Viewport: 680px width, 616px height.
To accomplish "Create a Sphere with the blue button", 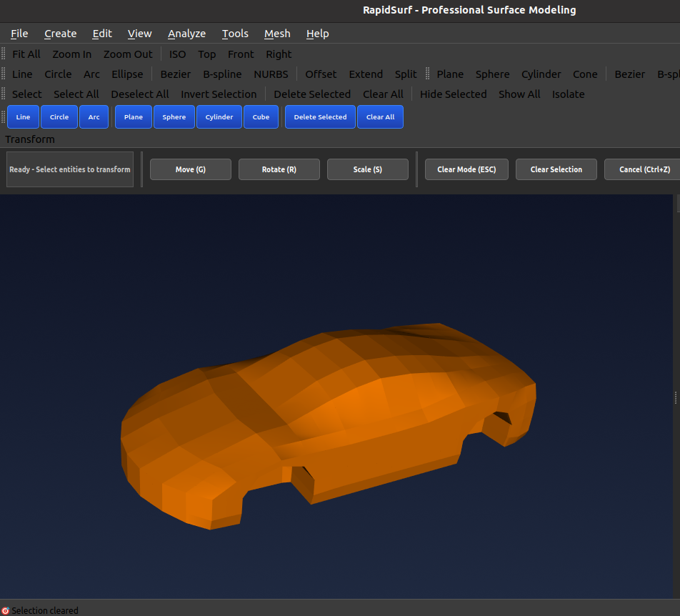I will click(174, 116).
